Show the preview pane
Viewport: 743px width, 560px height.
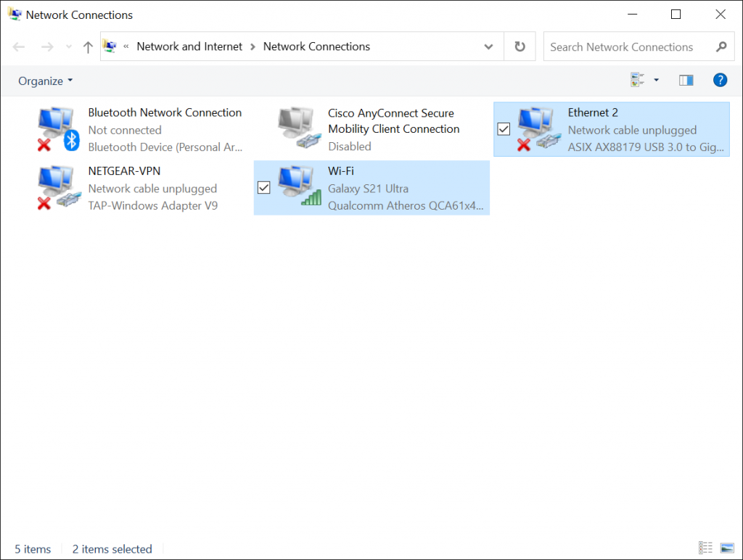point(686,80)
